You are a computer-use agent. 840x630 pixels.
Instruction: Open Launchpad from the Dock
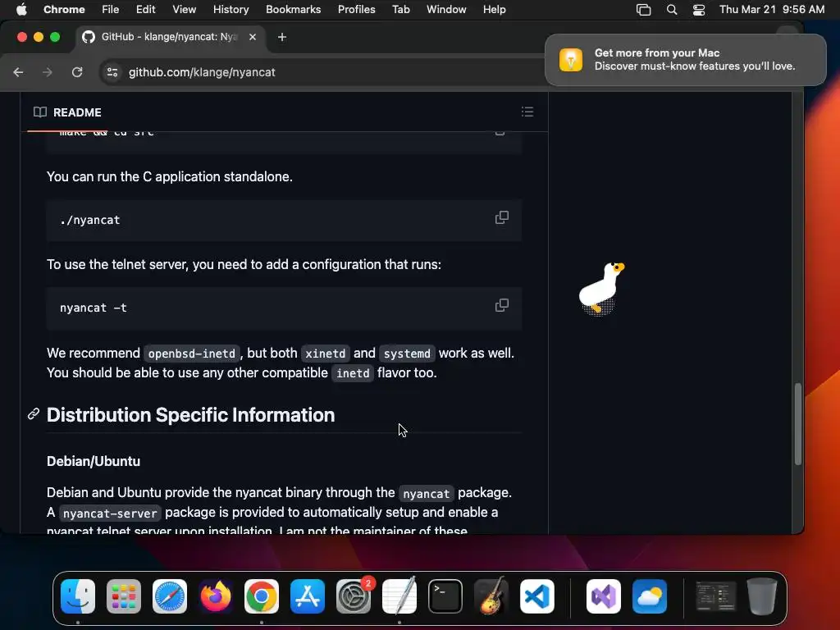tap(124, 596)
